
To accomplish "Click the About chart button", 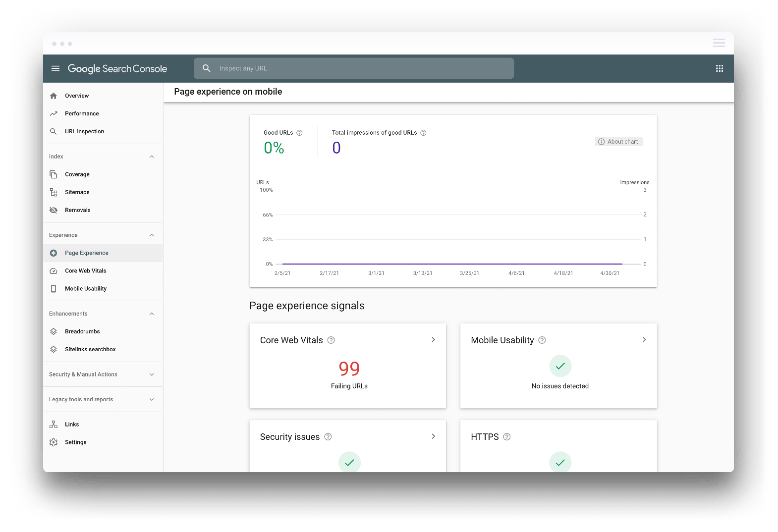I will [x=618, y=142].
